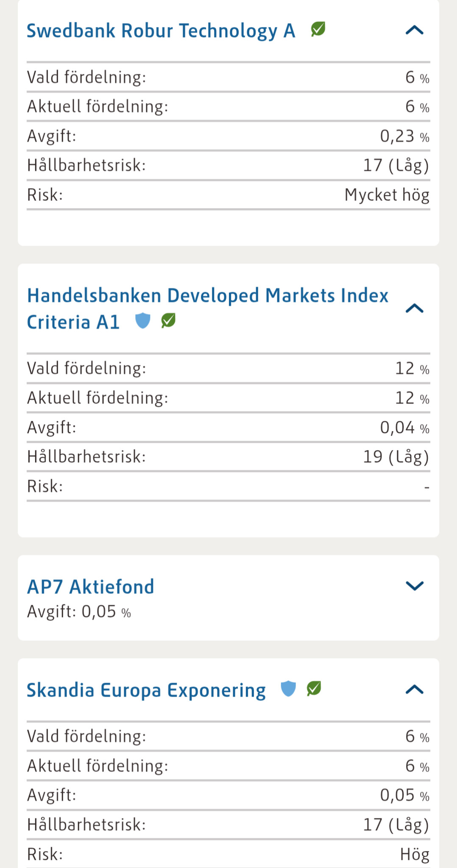Select the Risk value Mycket hög
Viewport: 457px width, 868px height.
coord(387,195)
